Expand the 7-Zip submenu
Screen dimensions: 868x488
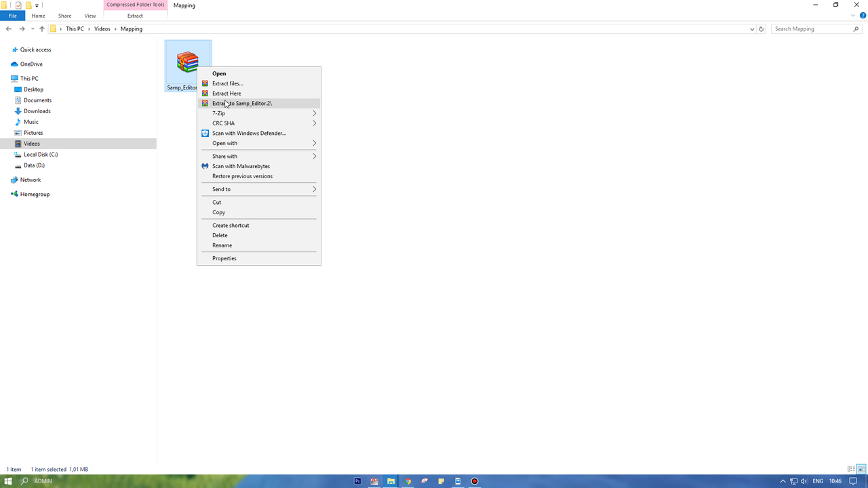click(258, 113)
